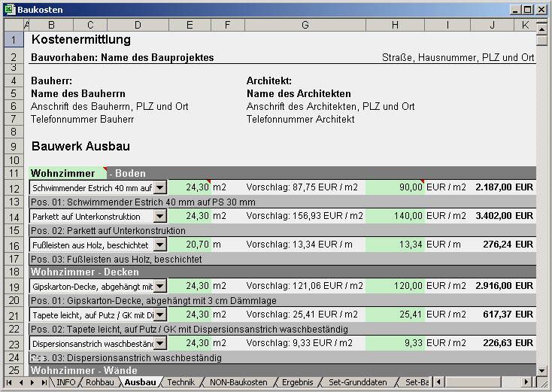The width and height of the screenshot is (552, 392).
Task: Click the previous sheet tab navigation arrow
Action: 21,382
